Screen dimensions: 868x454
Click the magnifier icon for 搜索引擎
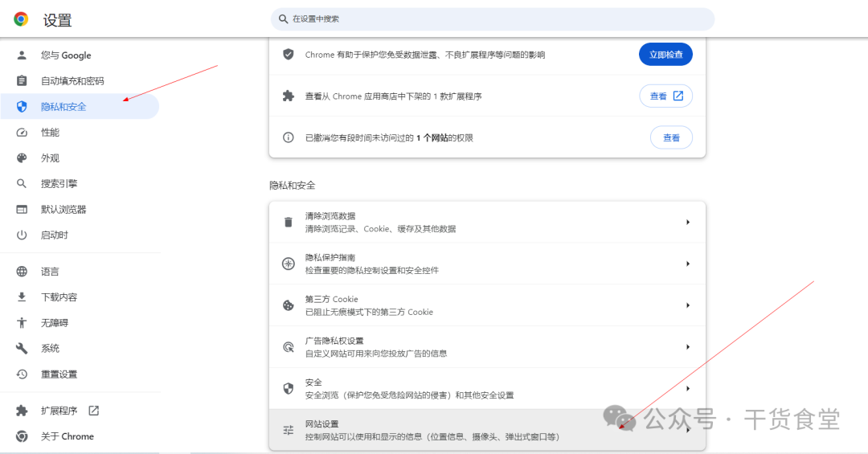pyautogui.click(x=22, y=183)
